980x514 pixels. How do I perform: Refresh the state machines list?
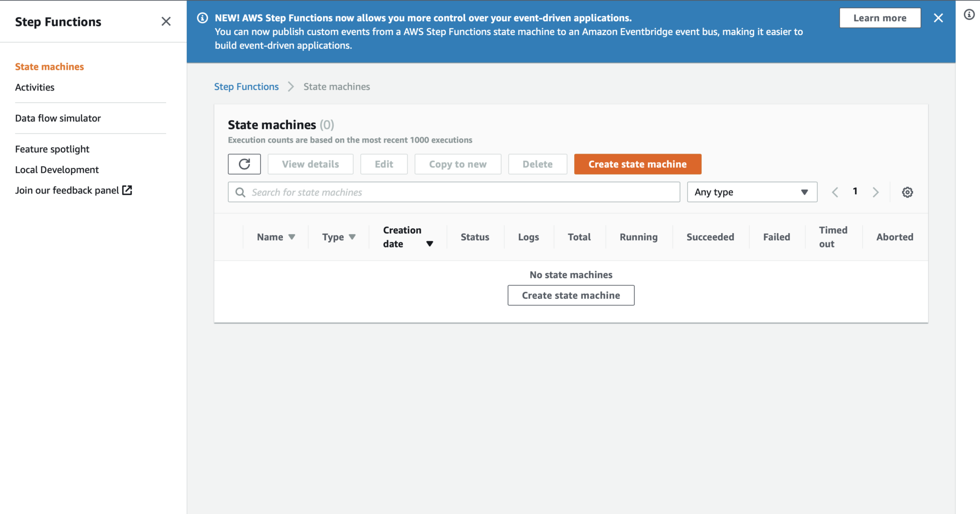tap(244, 164)
